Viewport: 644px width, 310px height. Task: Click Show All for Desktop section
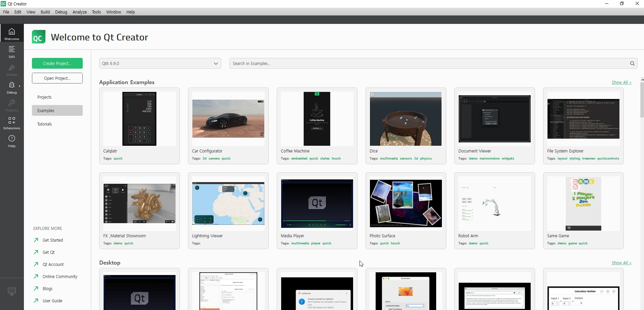tap(621, 263)
